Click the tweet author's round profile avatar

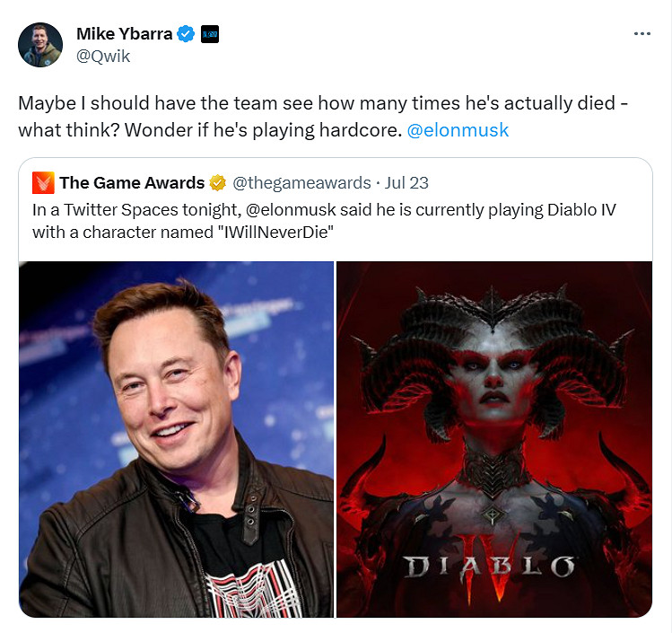pos(40,45)
